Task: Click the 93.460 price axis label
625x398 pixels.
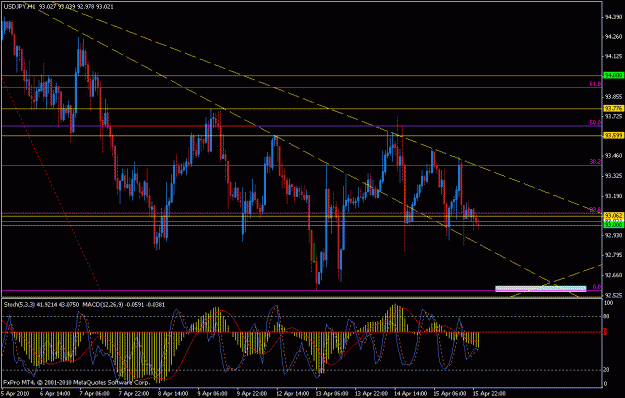Action: point(613,156)
